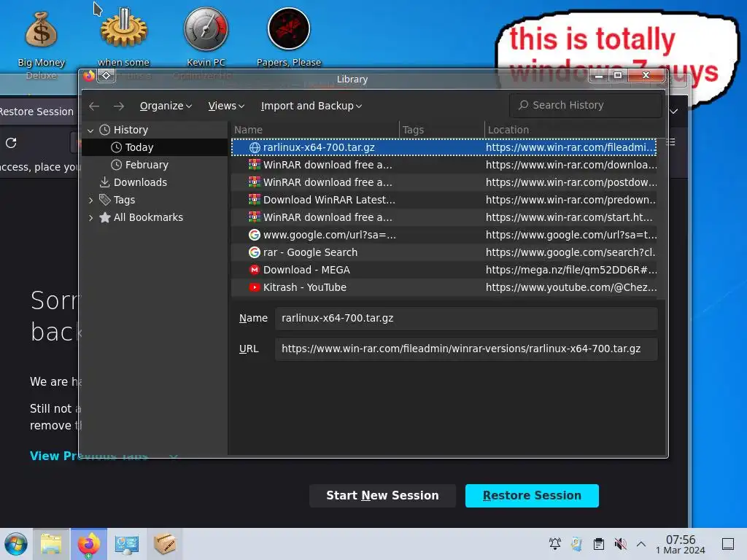Click the tray icon beside the bell
The image size is (747, 560).
click(576, 544)
